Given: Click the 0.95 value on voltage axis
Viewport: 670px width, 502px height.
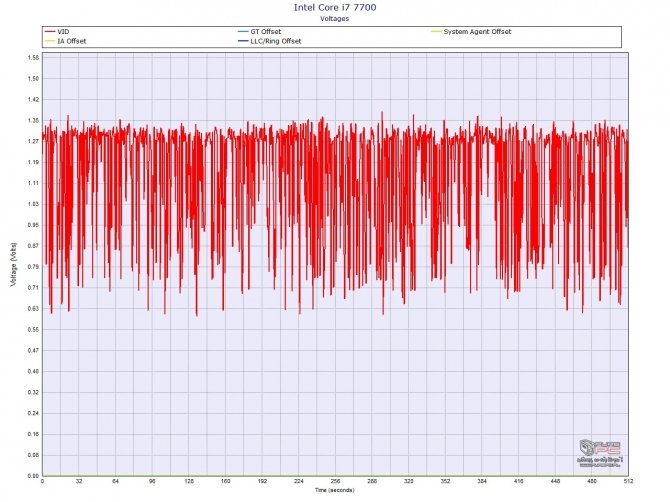Looking at the screenshot, I should [x=33, y=225].
